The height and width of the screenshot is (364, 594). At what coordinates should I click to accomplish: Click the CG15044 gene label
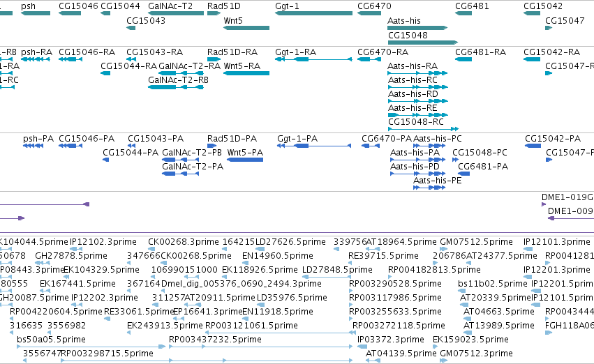coord(121,6)
